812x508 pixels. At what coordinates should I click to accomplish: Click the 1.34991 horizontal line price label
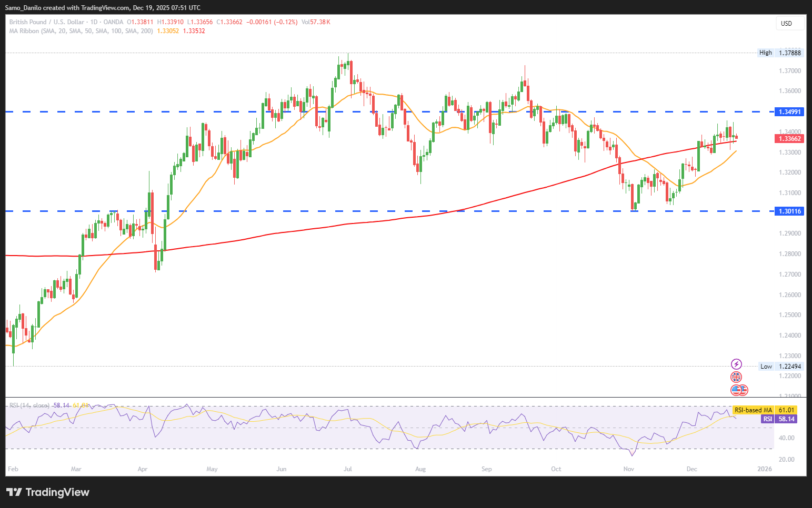[x=789, y=112]
